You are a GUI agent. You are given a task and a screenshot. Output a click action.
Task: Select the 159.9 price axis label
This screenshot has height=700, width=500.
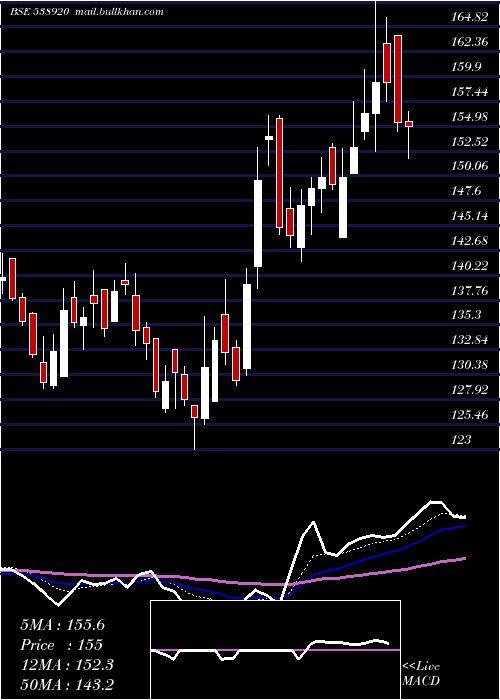465,67
